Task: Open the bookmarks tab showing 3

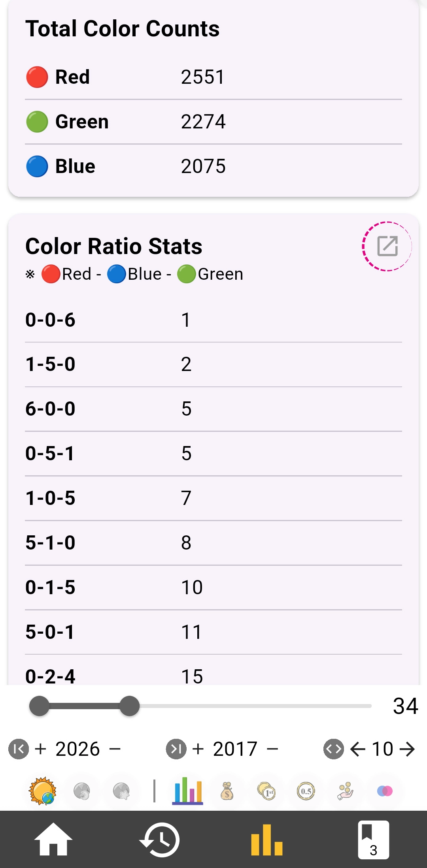Action: coord(373,840)
